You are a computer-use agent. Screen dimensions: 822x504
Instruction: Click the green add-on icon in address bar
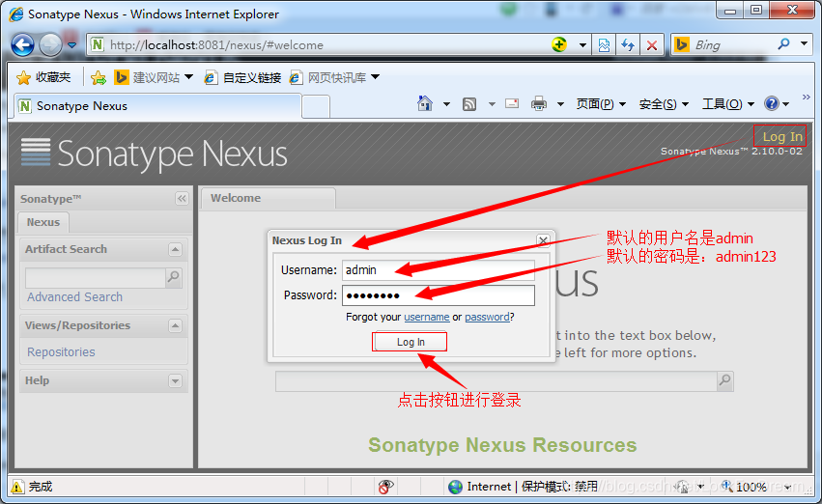coord(559,45)
